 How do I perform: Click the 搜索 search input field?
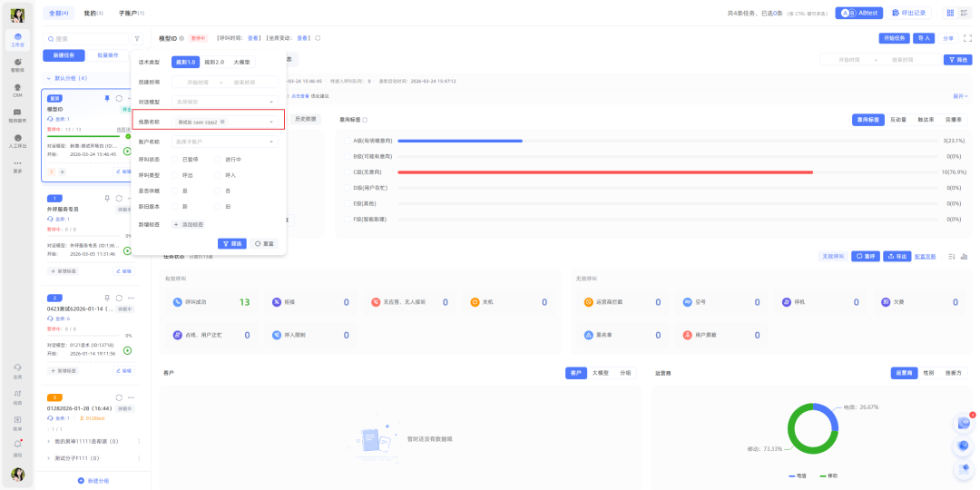86,39
